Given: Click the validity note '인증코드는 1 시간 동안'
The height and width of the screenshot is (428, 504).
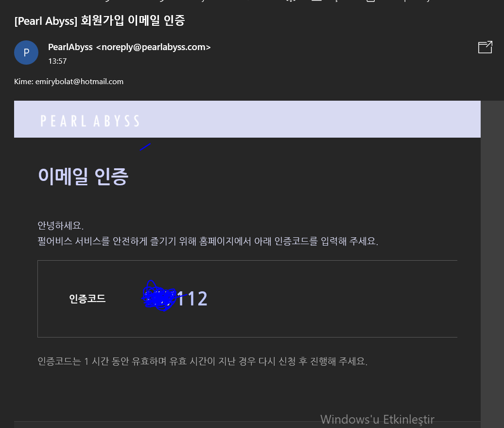Looking at the screenshot, I should tap(203, 361).
